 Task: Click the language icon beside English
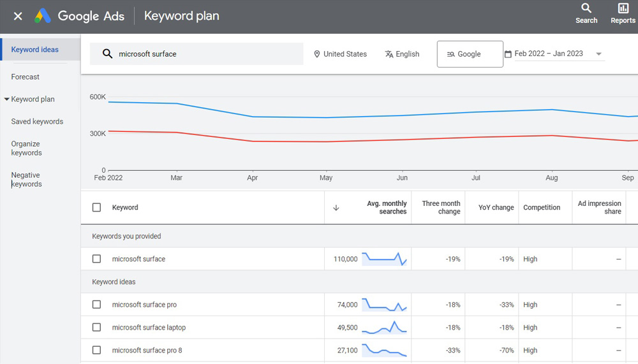click(x=389, y=54)
